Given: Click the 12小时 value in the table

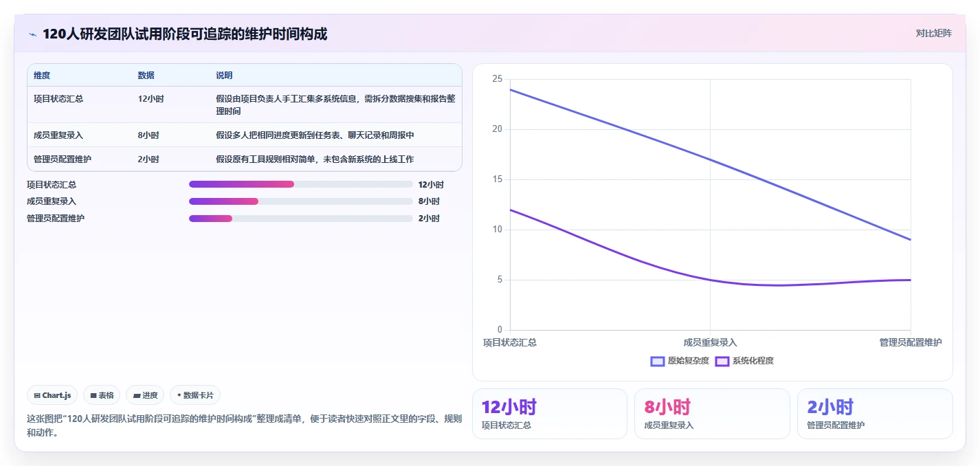Looking at the screenshot, I should coord(151,99).
